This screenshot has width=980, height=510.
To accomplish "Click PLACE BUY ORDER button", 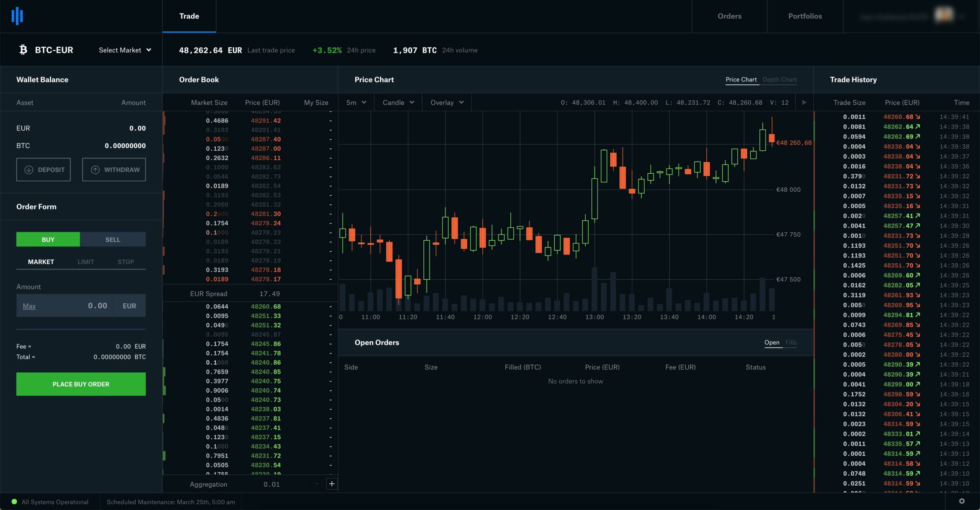I will [81, 384].
